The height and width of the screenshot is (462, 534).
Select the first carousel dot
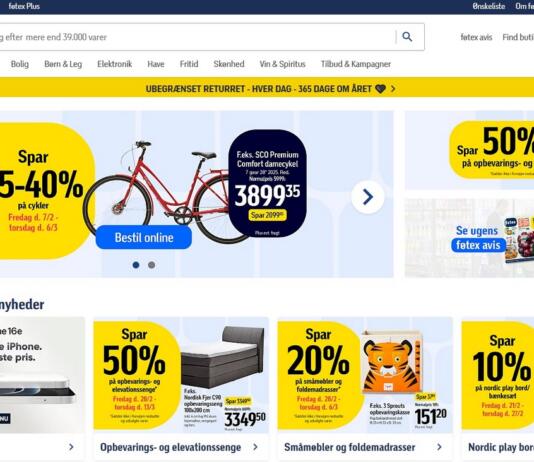point(136,265)
